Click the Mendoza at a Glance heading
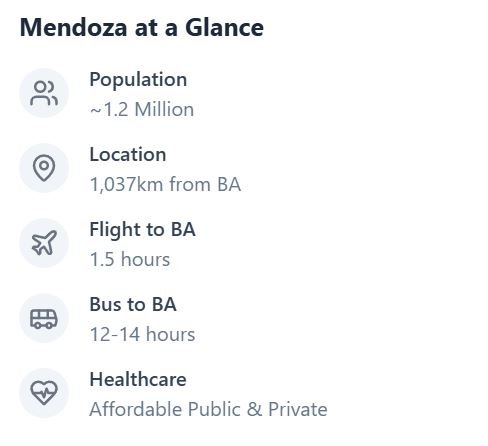Image resolution: width=488 pixels, height=446 pixels. coord(142,28)
